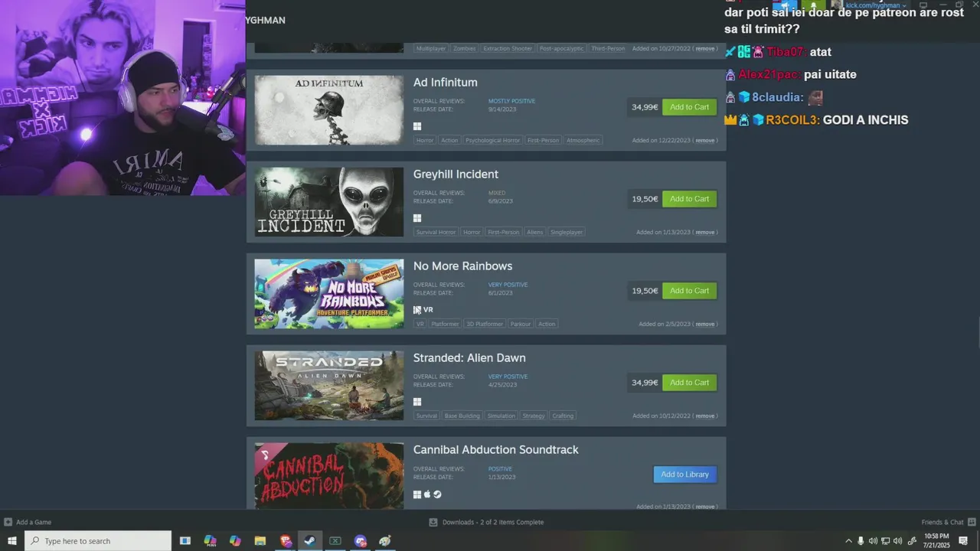
Task: Select the Zombies tag
Action: pos(464,48)
